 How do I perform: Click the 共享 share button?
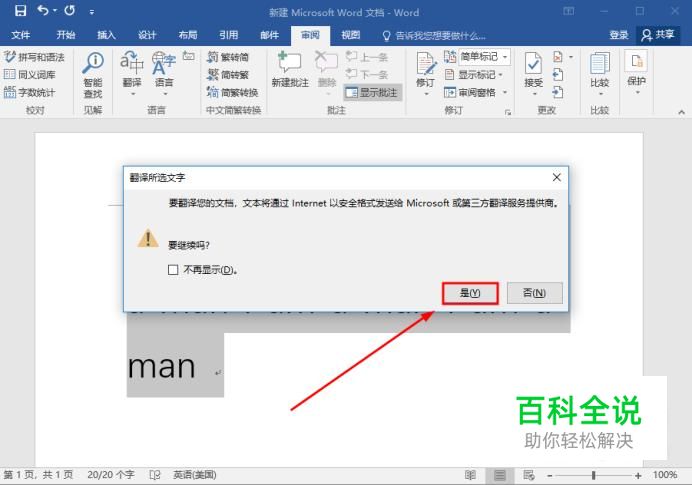click(x=658, y=35)
